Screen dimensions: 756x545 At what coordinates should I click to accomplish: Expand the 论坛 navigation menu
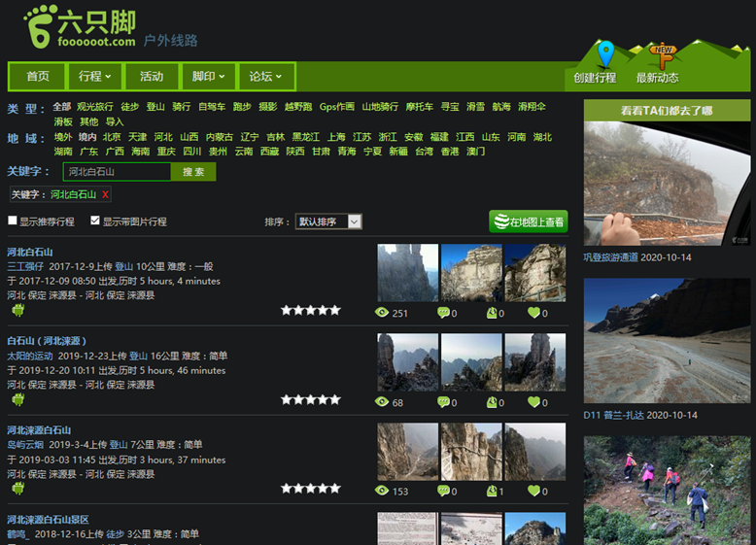pyautogui.click(x=265, y=76)
